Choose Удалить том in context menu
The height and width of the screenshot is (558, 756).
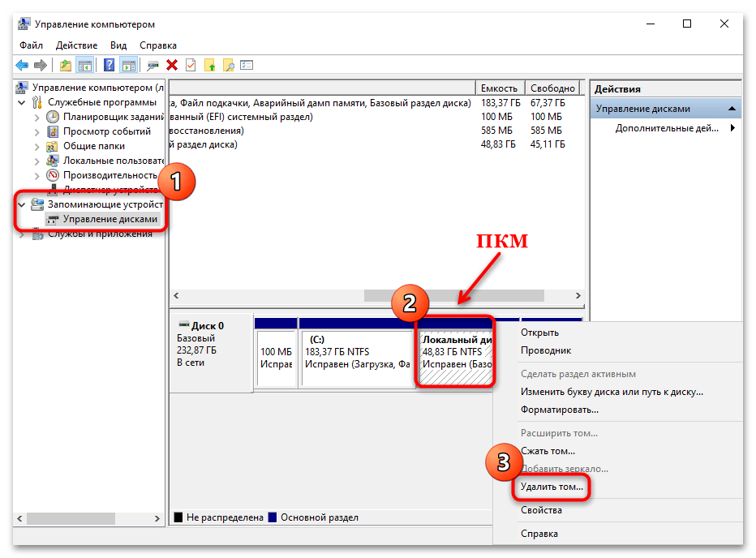552,487
